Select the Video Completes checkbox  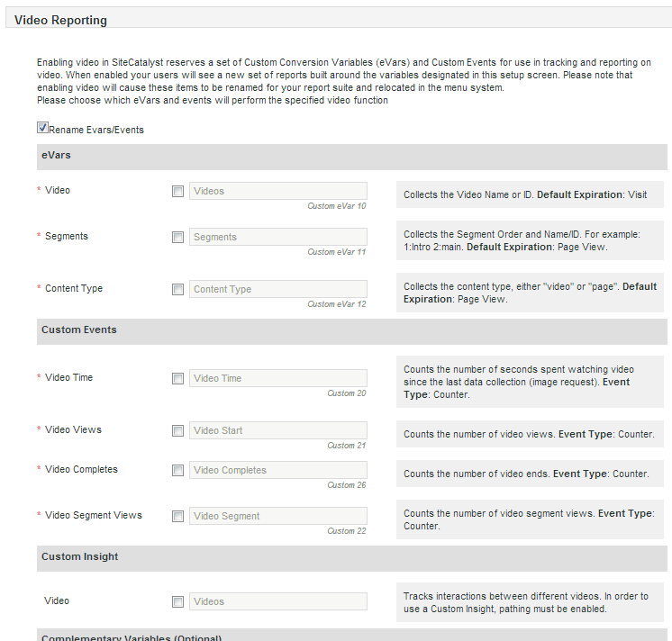point(177,470)
